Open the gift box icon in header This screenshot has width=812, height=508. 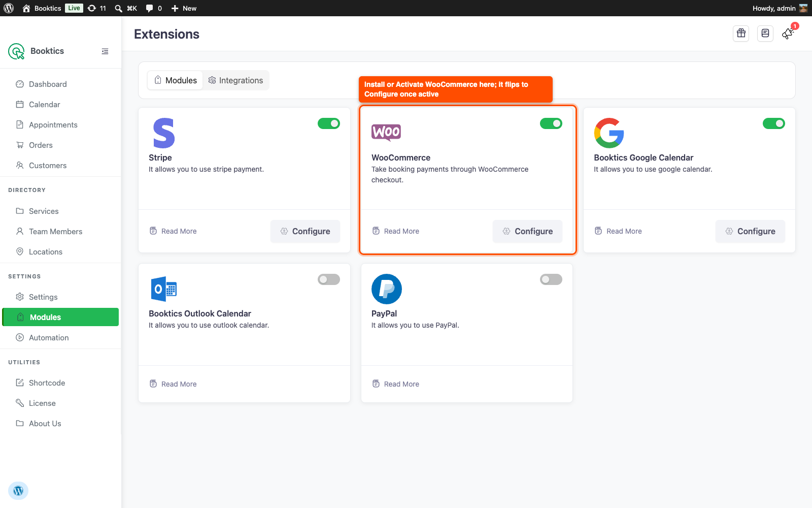(741, 34)
